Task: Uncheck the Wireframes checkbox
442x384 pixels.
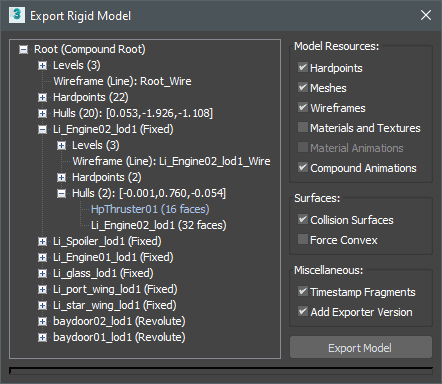Action: [x=303, y=108]
